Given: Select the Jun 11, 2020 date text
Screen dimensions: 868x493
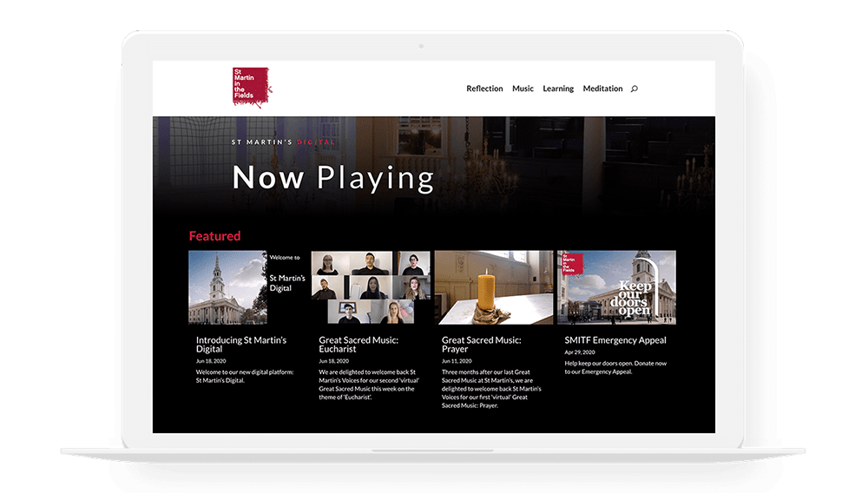Looking at the screenshot, I should point(457,361).
